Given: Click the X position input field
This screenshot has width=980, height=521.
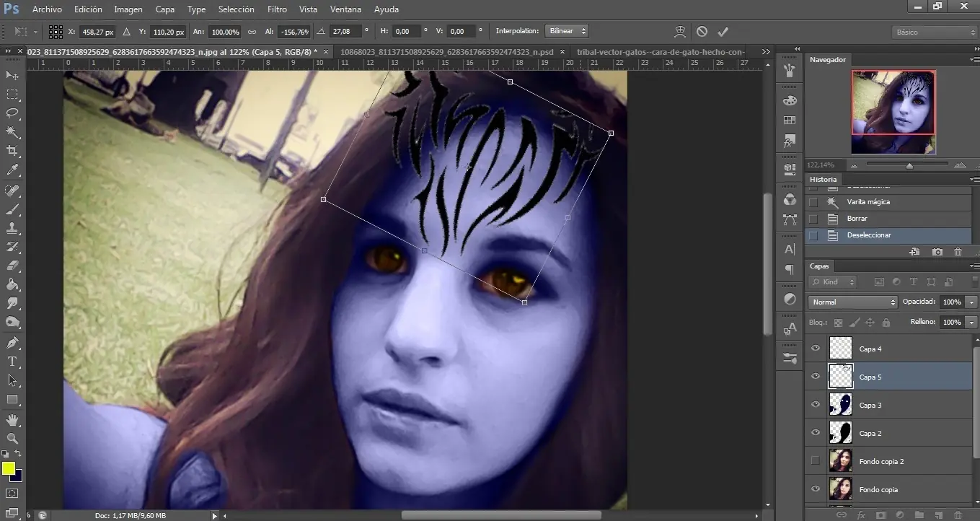Looking at the screenshot, I should click(x=99, y=32).
